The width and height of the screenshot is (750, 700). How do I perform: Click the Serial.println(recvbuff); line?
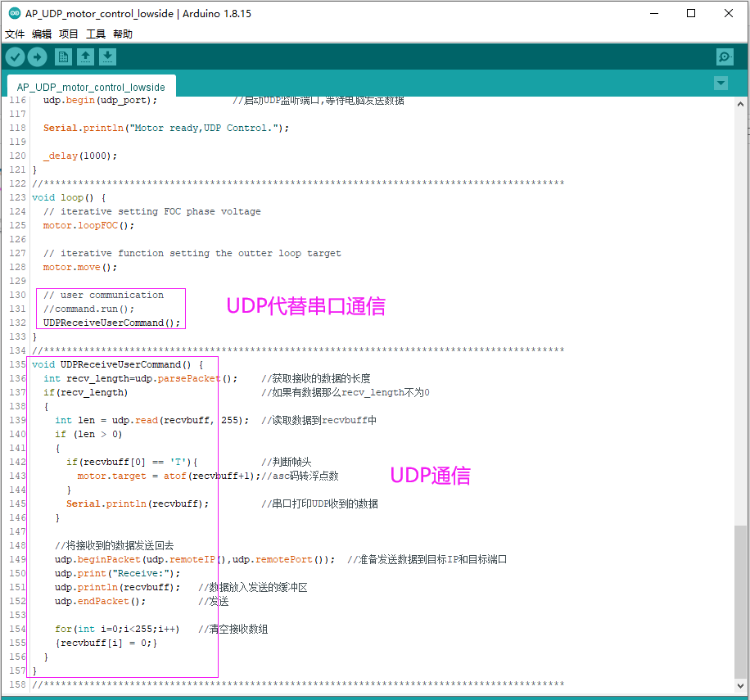138,504
